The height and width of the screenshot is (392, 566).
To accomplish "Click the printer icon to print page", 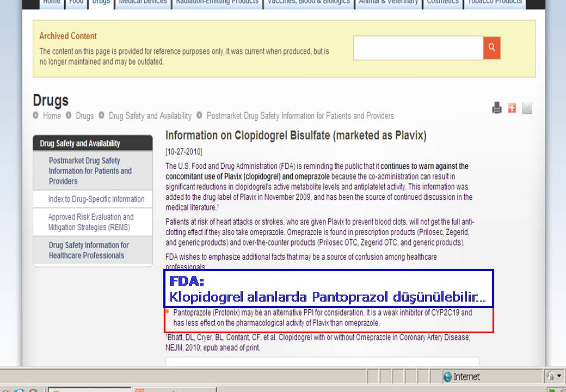I will 496,108.
